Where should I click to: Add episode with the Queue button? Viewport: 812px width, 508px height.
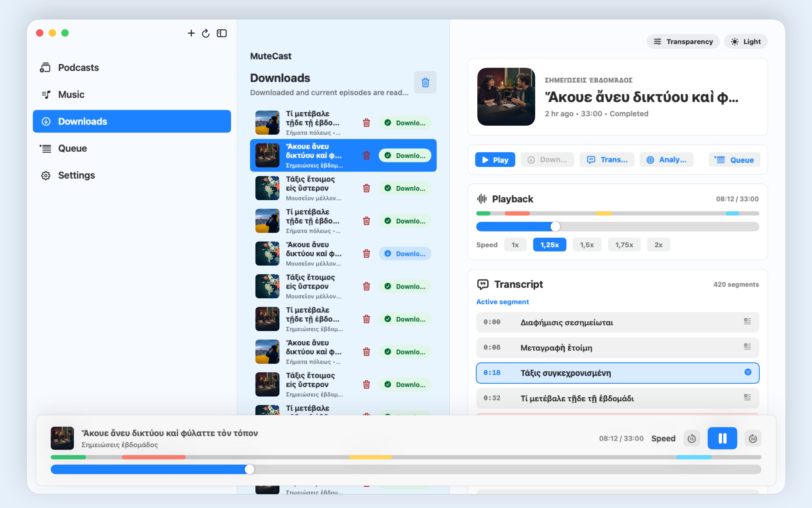[734, 159]
